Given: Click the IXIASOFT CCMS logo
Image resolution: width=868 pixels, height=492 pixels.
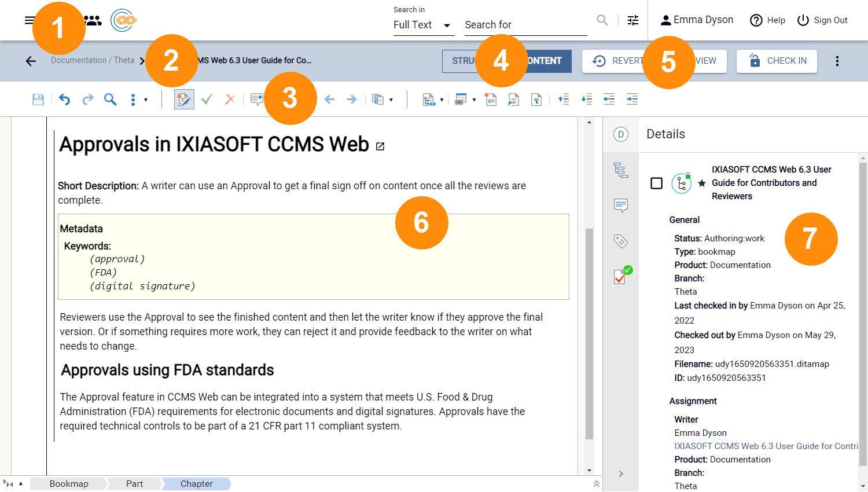Looking at the screenshot, I should [123, 20].
